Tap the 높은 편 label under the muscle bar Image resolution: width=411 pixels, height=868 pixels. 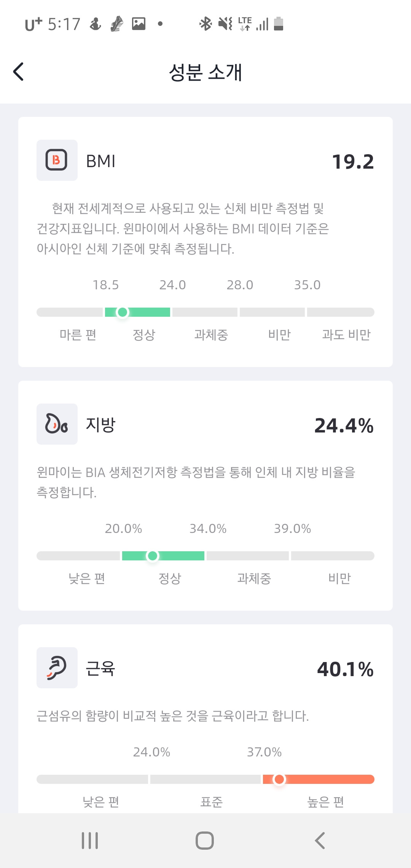click(x=326, y=802)
